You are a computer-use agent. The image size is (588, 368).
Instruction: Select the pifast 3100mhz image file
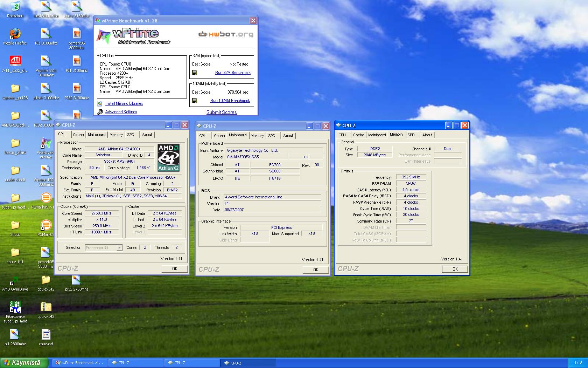point(46,91)
